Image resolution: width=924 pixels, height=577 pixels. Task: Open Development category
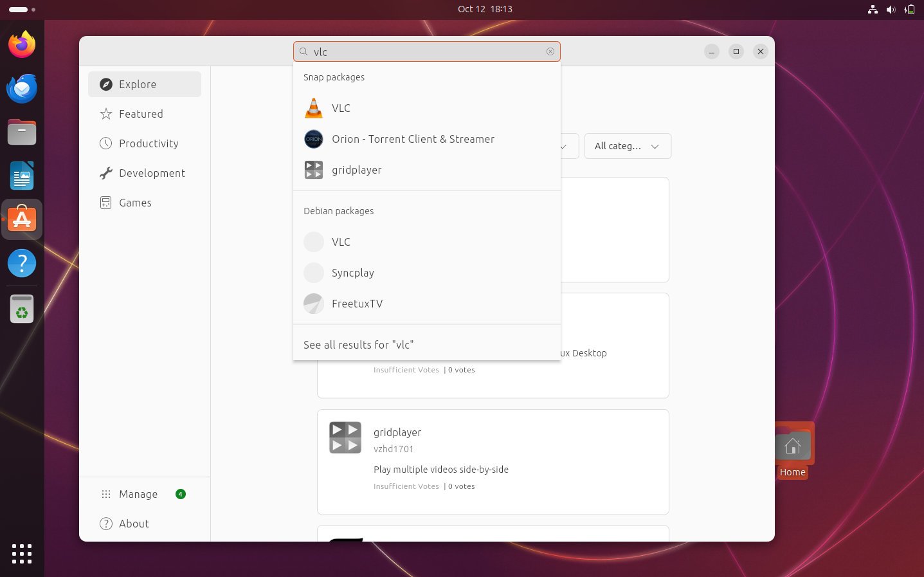pos(145,173)
